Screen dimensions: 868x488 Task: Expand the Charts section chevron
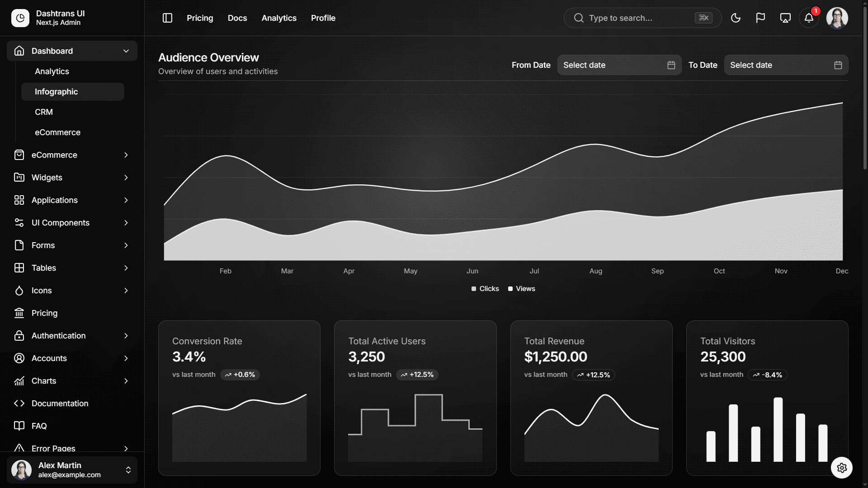pyautogui.click(x=126, y=381)
